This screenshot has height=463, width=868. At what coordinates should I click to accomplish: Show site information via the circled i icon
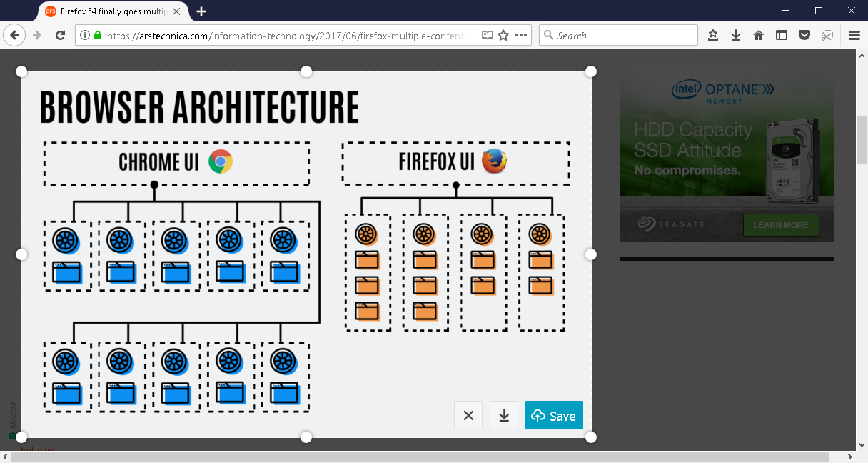(85, 35)
